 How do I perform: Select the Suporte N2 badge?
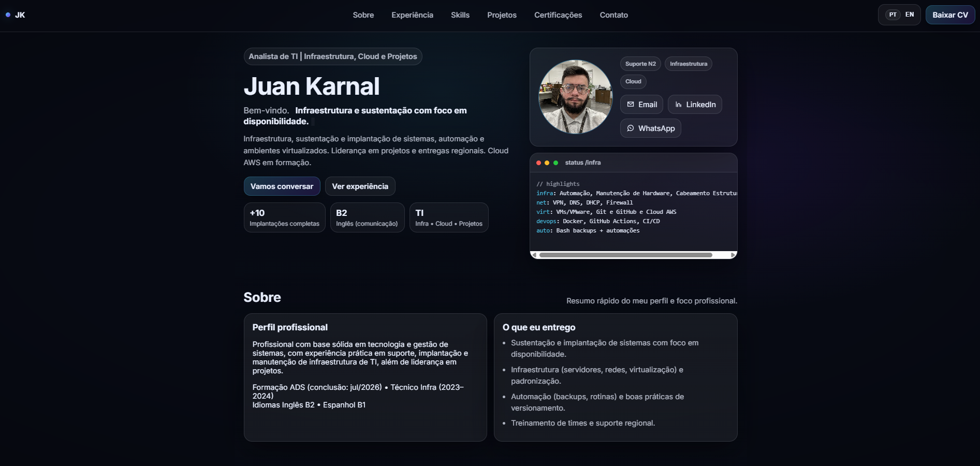click(x=640, y=63)
